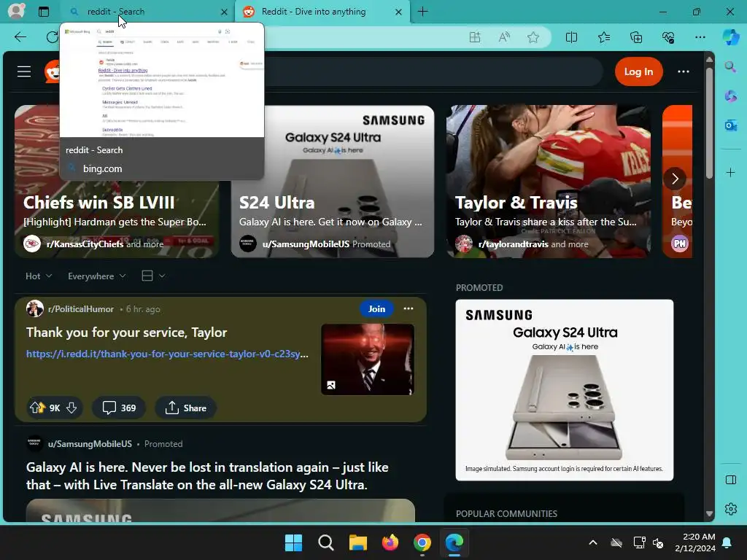Open 'Thank you for your service, Taylor' post
747x560 pixels.
126,332
